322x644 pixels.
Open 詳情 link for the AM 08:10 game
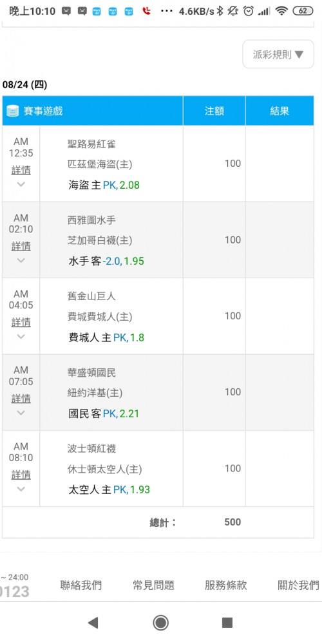tap(21, 475)
